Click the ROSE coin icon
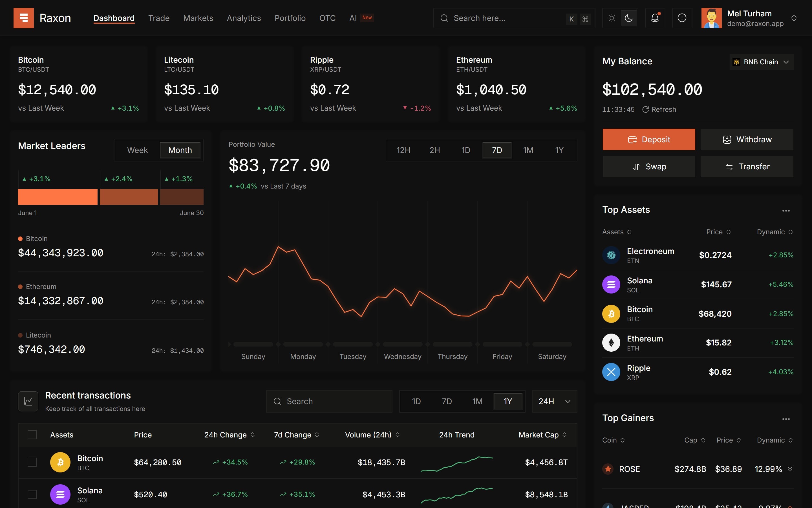The width and height of the screenshot is (812, 508). click(608, 468)
